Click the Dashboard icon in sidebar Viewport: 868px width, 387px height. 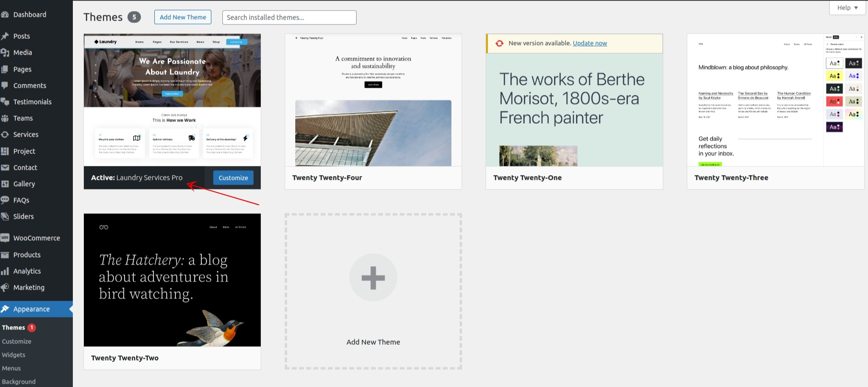pyautogui.click(x=5, y=15)
